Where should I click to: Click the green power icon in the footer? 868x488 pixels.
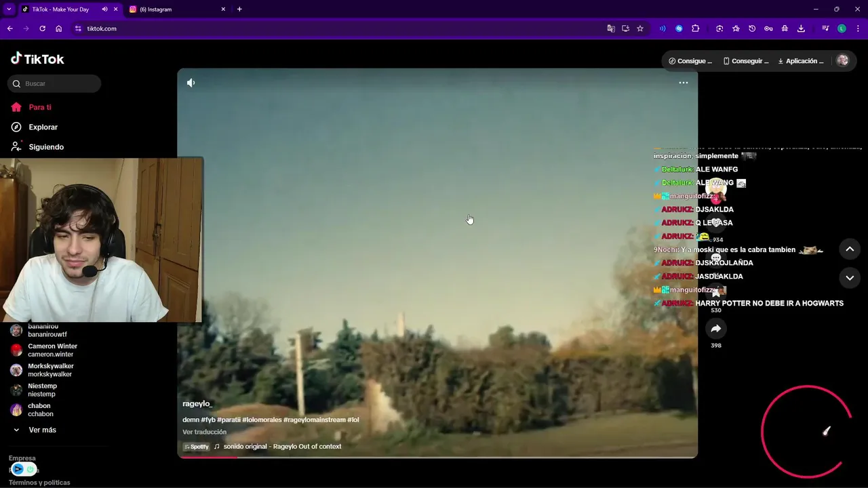pyautogui.click(x=31, y=469)
